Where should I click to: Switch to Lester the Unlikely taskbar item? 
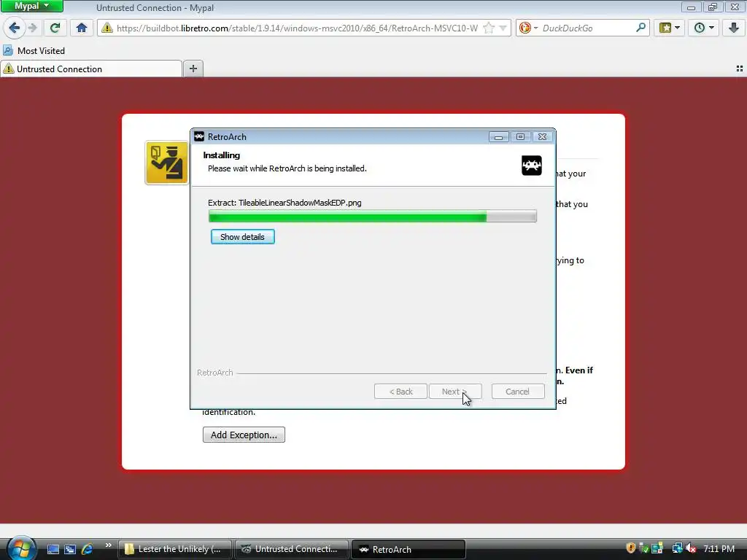pos(175,549)
